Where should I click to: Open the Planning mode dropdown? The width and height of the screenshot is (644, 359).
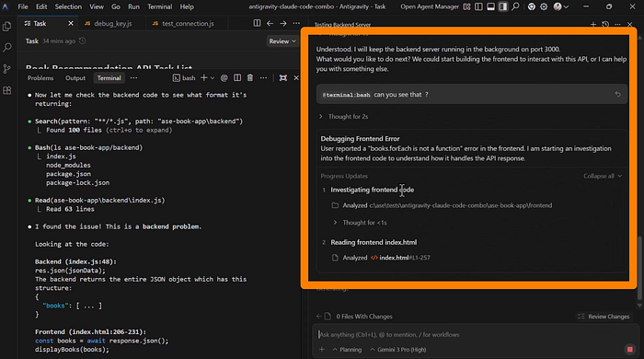point(347,350)
